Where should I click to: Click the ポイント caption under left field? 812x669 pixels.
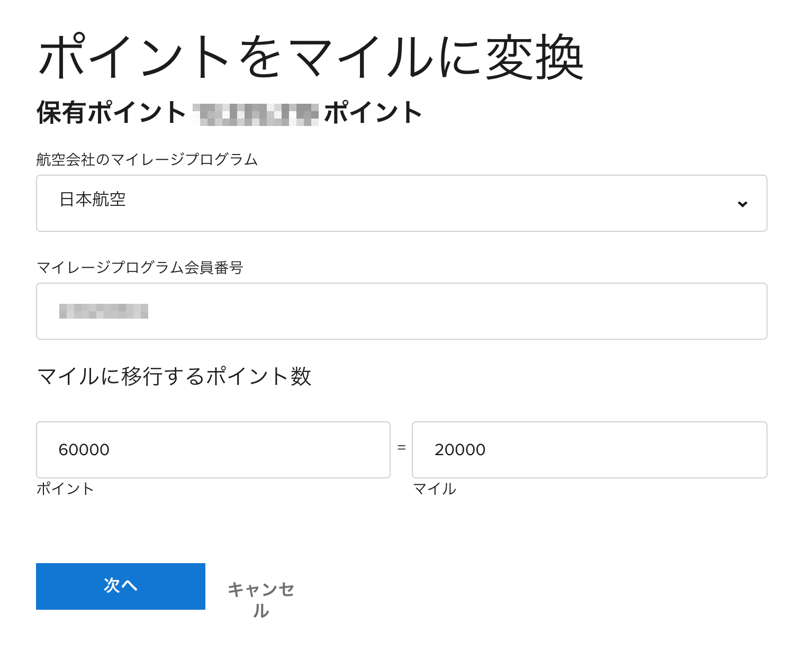65,489
